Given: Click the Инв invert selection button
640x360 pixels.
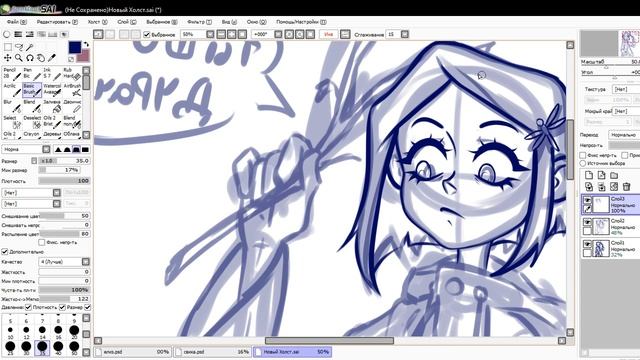Looking at the screenshot, I should point(329,35).
